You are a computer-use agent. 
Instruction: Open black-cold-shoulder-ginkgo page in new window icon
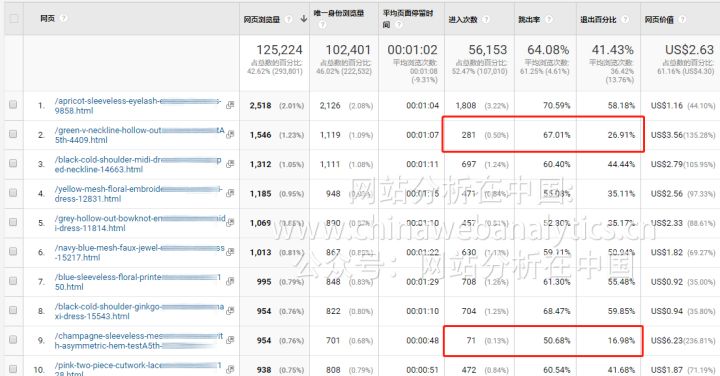tap(230, 310)
